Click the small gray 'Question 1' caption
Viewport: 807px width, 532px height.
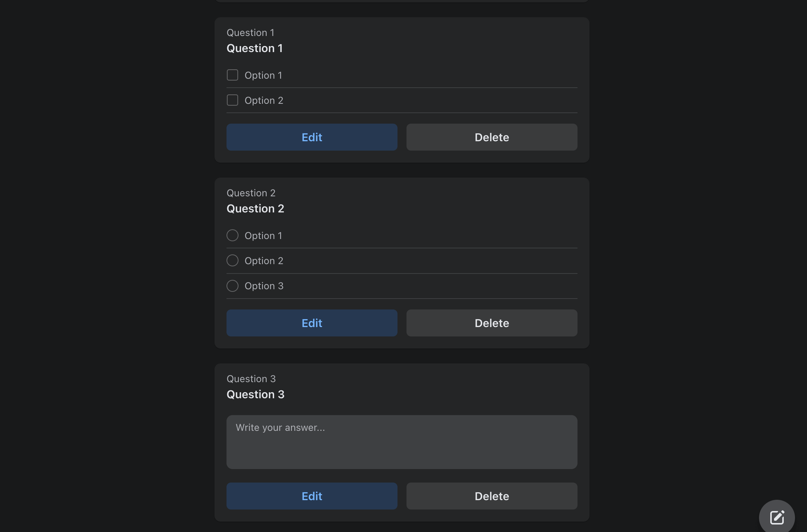250,33
